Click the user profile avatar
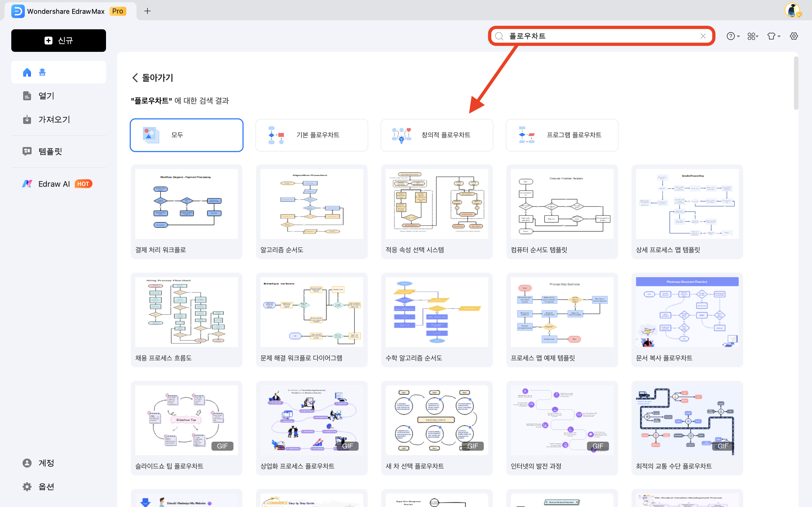Image resolution: width=812 pixels, height=507 pixels. [793, 10]
